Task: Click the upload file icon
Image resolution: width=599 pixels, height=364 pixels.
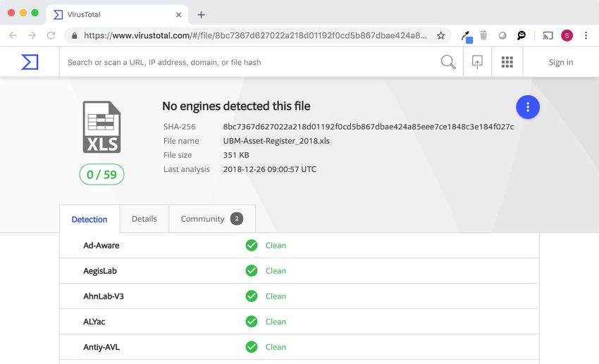Action: pyautogui.click(x=477, y=62)
